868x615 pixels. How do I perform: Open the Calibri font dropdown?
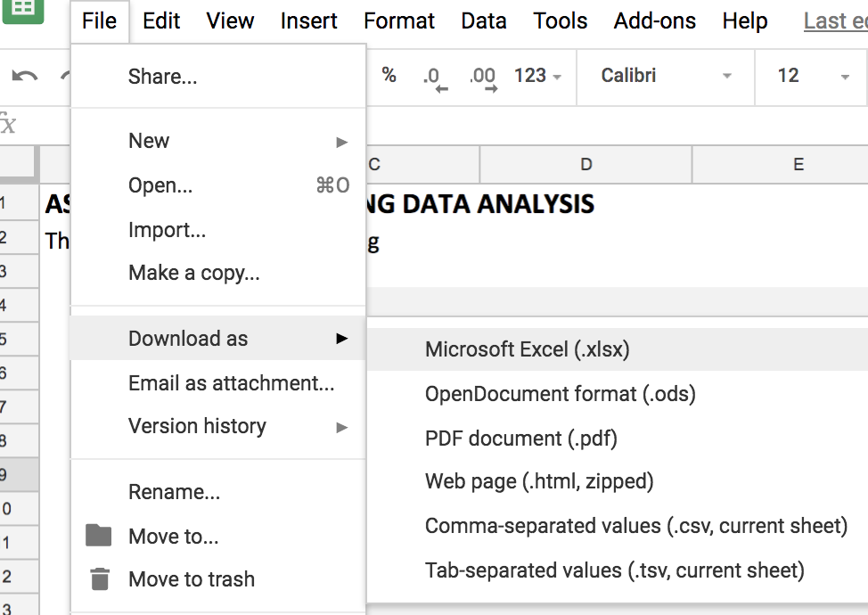666,76
